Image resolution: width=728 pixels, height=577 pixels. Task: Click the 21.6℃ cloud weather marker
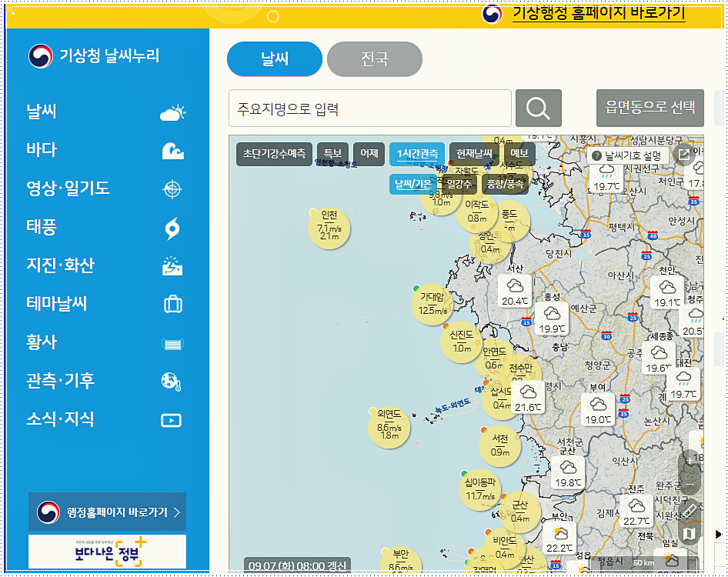(528, 398)
